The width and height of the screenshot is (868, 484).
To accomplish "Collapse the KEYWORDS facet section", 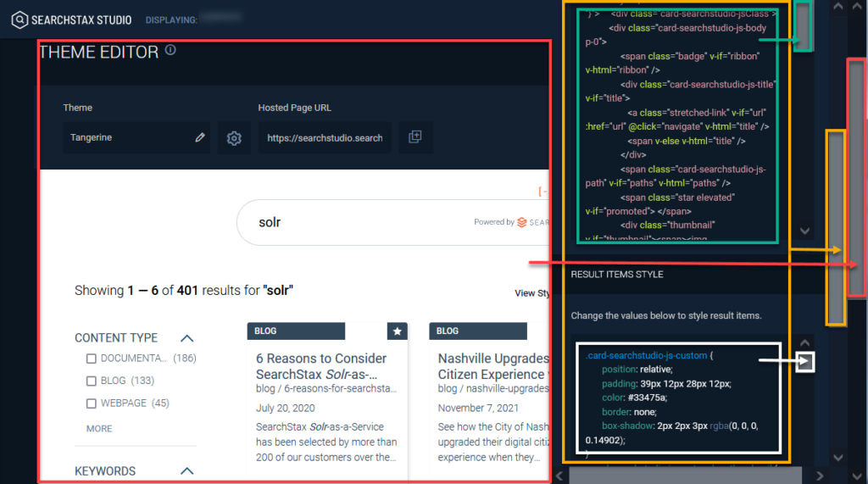I will (187, 471).
